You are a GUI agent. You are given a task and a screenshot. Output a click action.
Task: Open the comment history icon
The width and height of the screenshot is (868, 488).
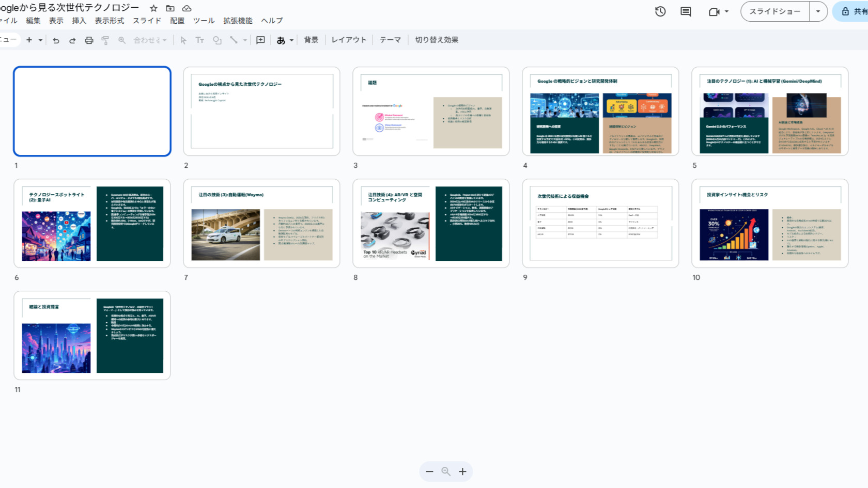tap(685, 11)
